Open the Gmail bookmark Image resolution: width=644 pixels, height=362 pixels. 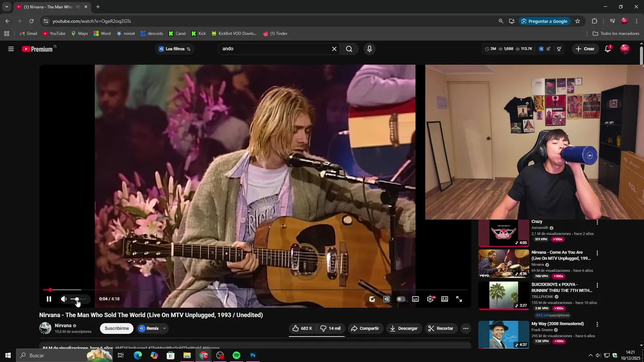[x=28, y=34]
